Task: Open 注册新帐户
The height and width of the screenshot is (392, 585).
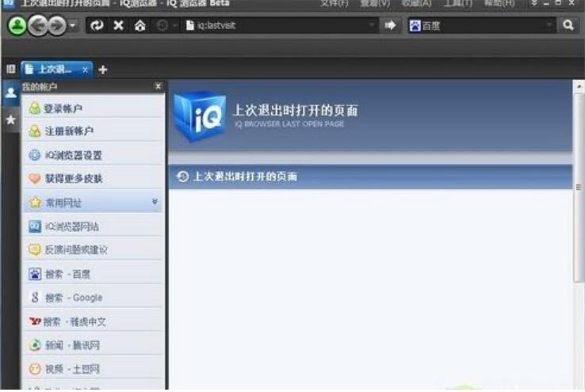Action: (94, 131)
